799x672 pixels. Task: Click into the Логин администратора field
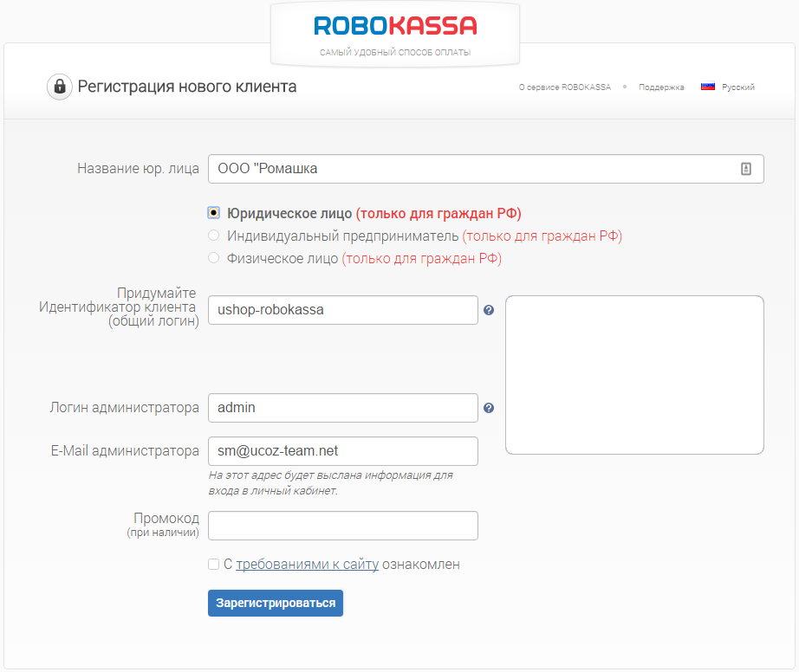343,408
